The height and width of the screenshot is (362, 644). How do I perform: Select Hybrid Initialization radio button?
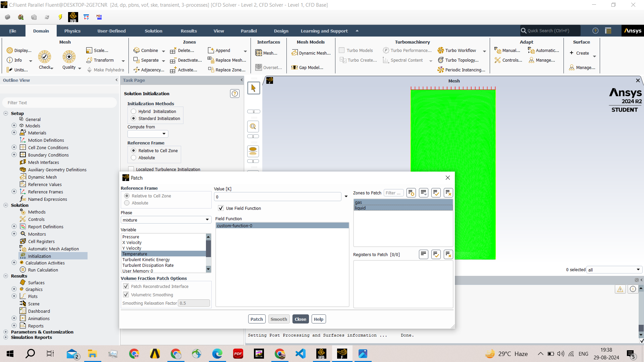[133, 111]
